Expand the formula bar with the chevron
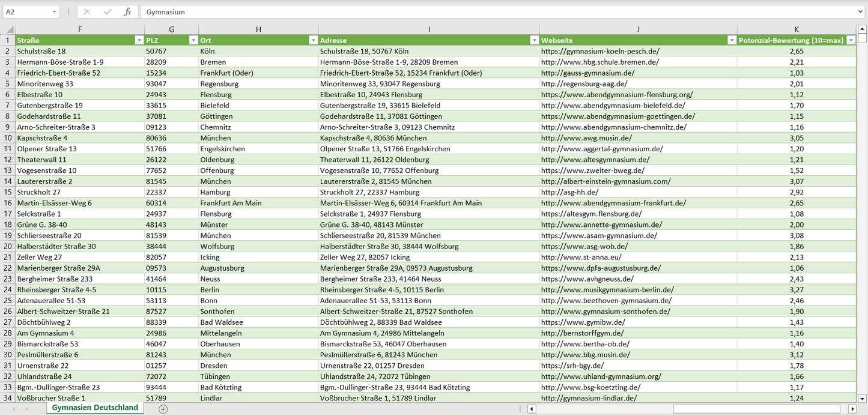The height and width of the screenshot is (416, 868). (x=861, y=12)
